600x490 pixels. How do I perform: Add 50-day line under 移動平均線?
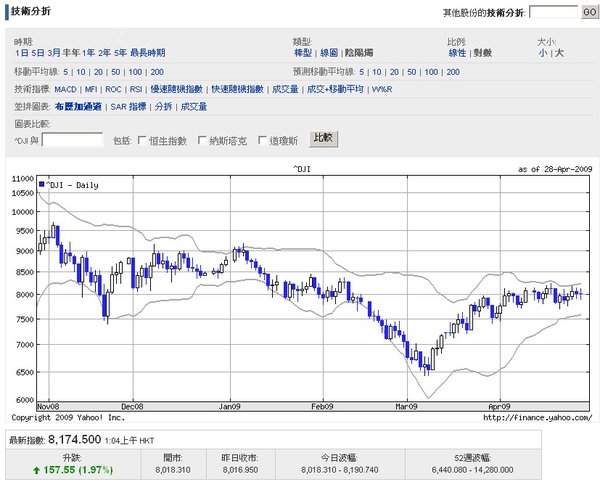tap(116, 72)
